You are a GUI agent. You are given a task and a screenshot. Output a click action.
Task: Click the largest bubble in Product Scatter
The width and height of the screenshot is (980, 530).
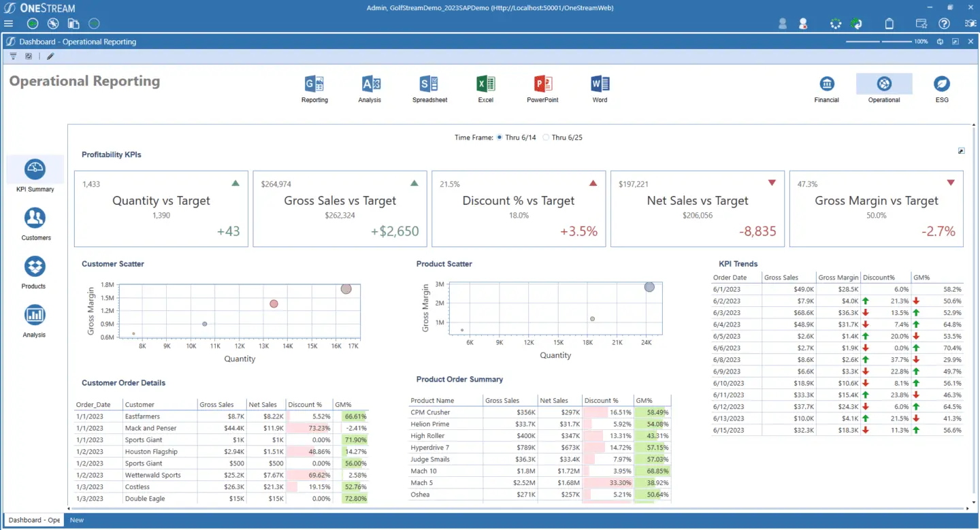[649, 287]
